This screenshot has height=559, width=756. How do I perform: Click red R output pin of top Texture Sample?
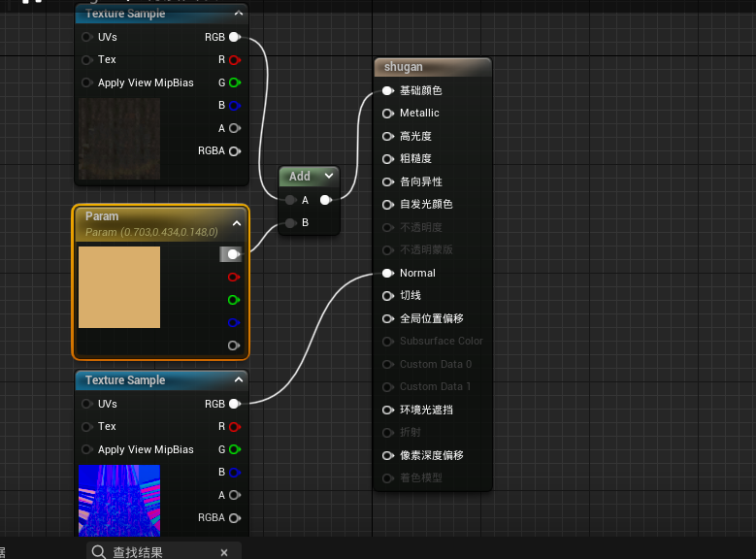point(235,60)
